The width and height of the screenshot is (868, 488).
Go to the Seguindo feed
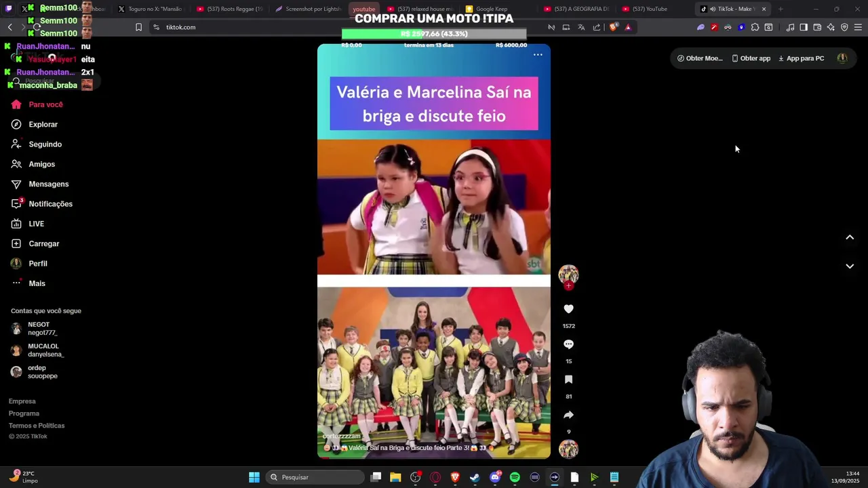[x=37, y=144]
